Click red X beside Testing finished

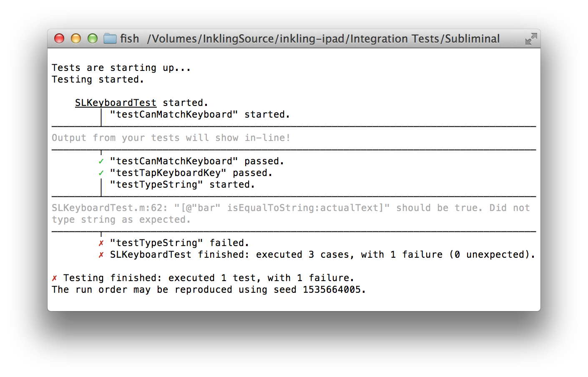54,278
